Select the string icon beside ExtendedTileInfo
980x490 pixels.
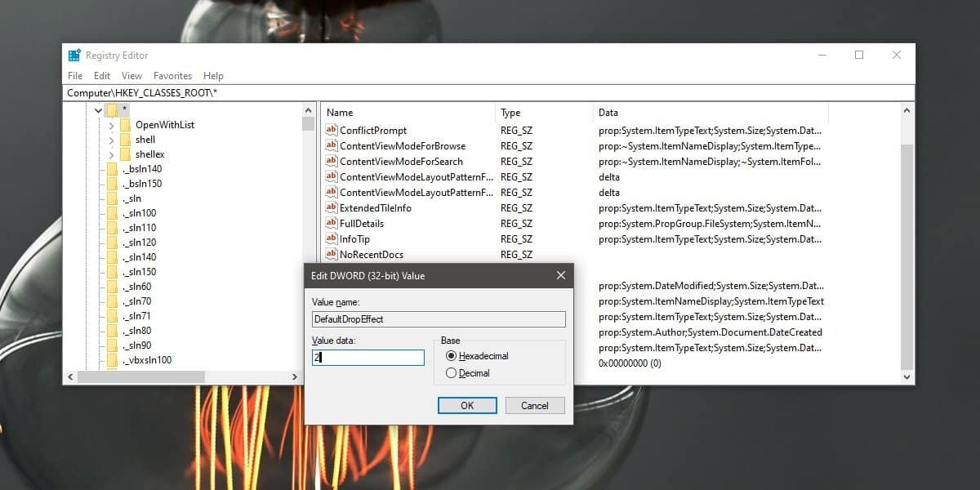click(x=332, y=207)
